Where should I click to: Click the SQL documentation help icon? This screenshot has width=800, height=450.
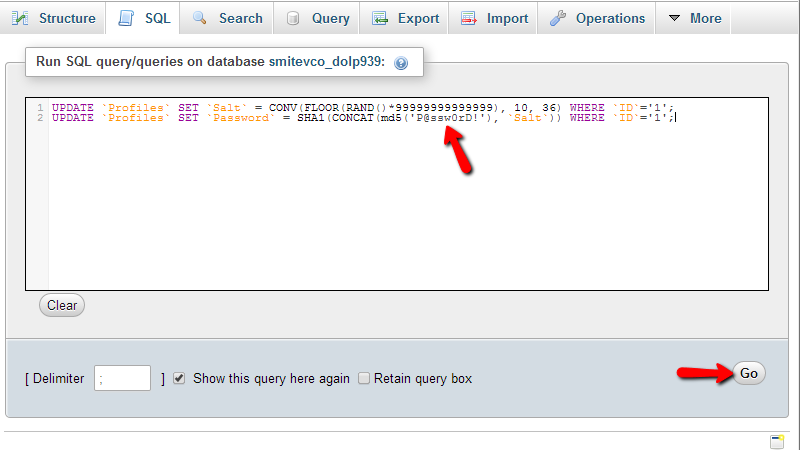coord(401,63)
